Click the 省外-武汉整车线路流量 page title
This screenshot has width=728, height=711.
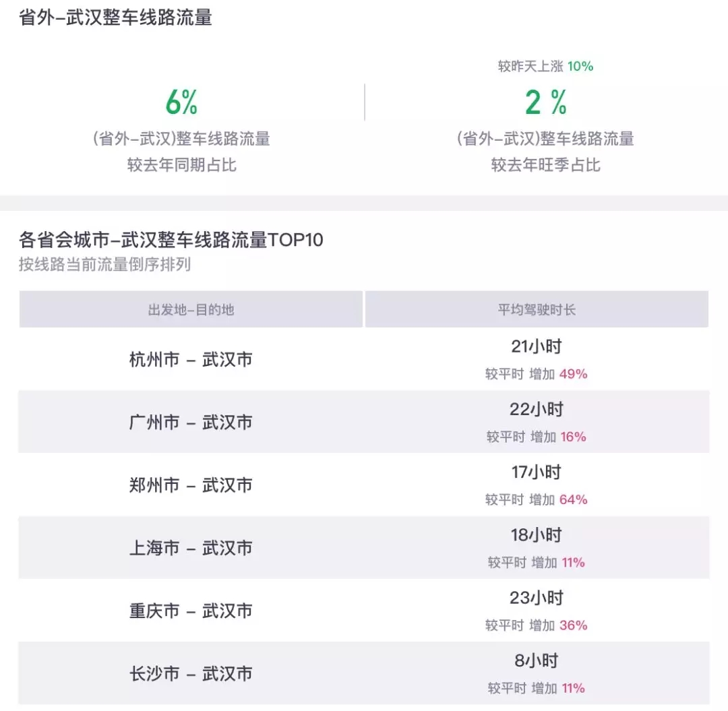pyautogui.click(x=115, y=18)
